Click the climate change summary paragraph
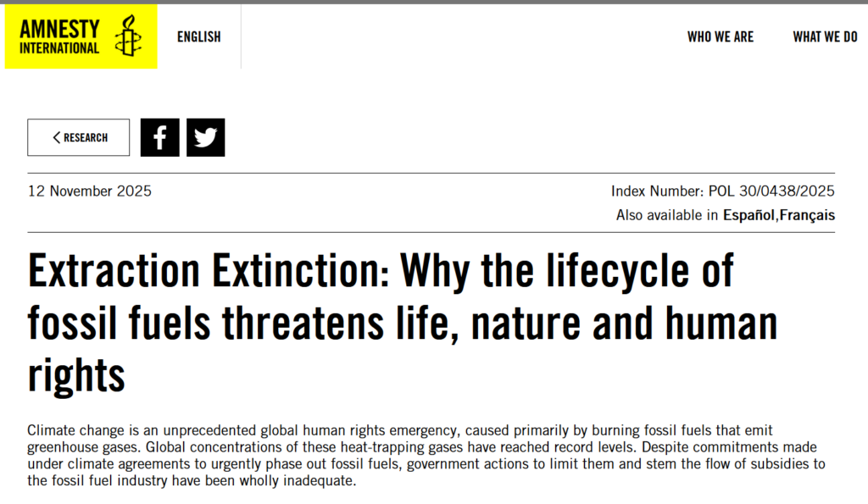The image size is (868, 504). 424,456
